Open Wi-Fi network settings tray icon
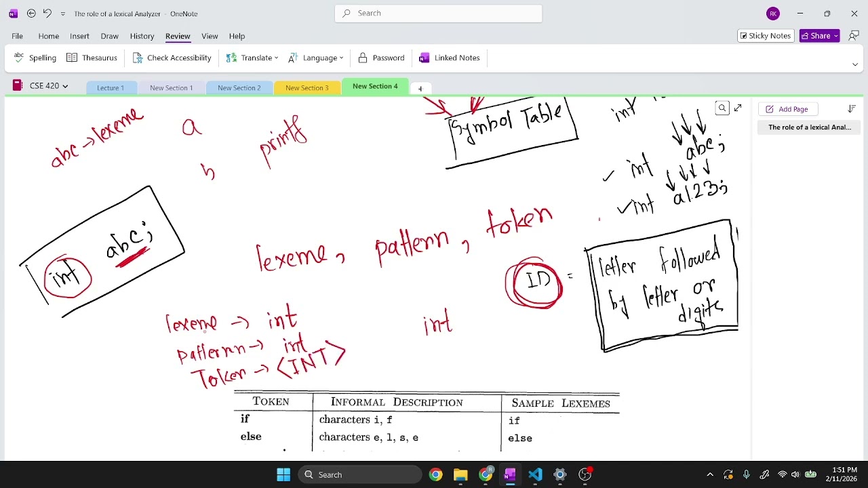Viewport: 868px width, 488px height. (783, 474)
